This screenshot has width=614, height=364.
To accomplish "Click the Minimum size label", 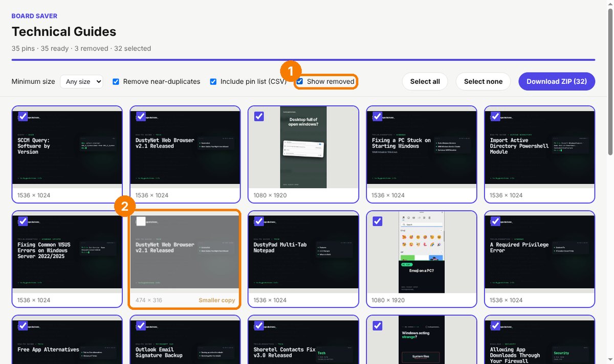I will point(33,81).
